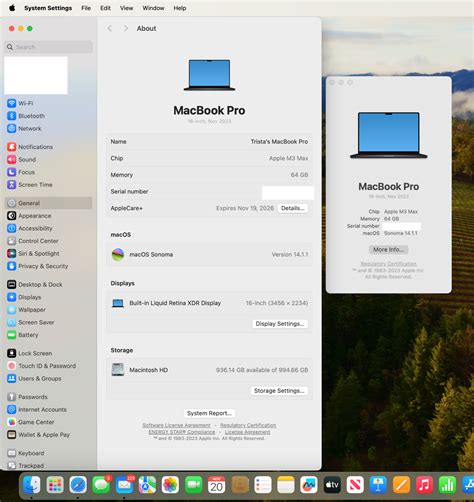Open Wallpaper settings
This screenshot has height=502, width=474.
pos(26,310)
